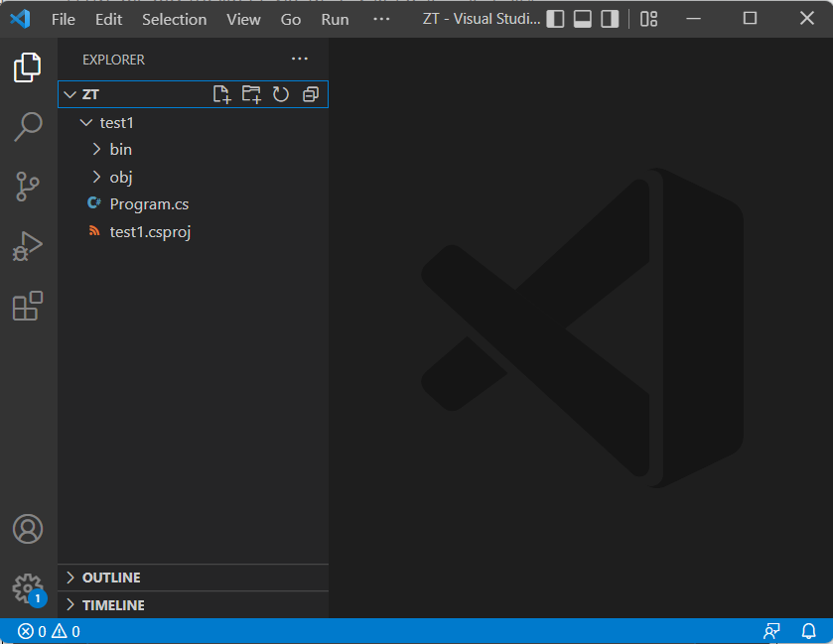The width and height of the screenshot is (833, 644).
Task: Expand the OUTLINE section
Action: [x=193, y=578]
